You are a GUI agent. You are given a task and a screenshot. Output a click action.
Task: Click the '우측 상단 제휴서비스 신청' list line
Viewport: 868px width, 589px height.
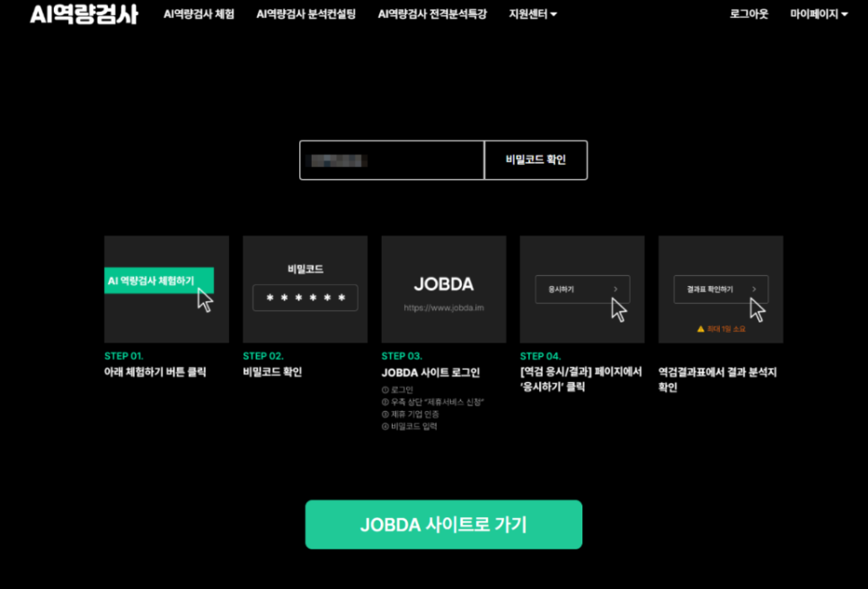pos(433,402)
